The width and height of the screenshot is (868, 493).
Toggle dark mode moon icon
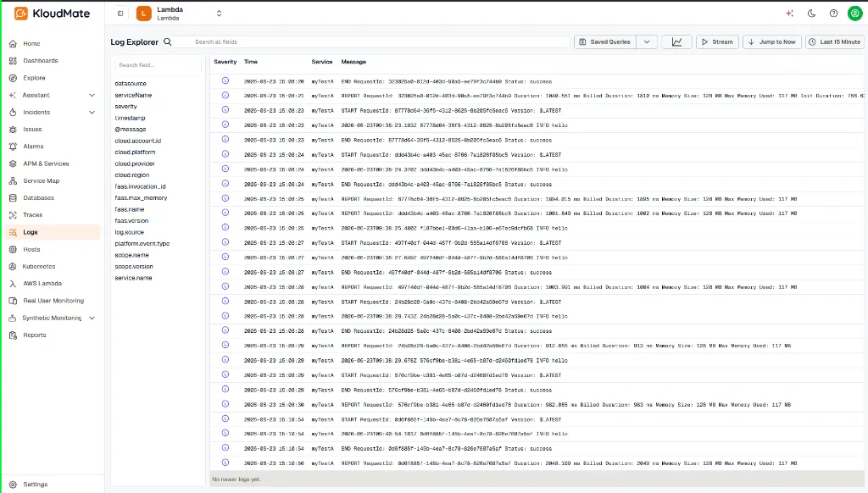coord(811,14)
